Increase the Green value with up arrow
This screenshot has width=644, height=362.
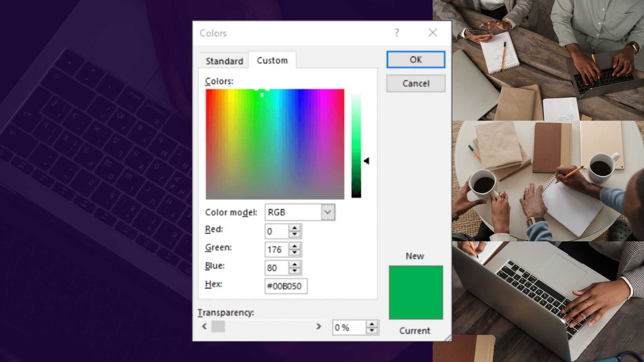point(294,246)
